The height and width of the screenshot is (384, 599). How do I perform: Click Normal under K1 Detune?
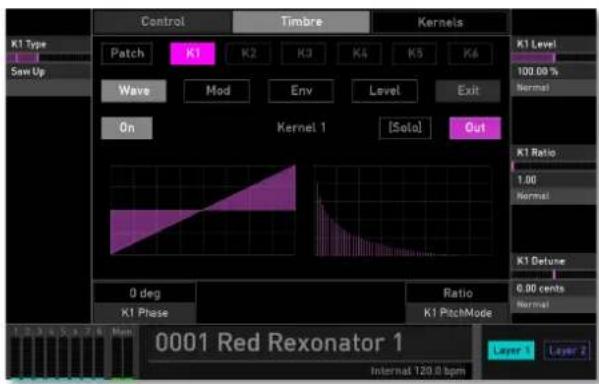pyautogui.click(x=533, y=305)
